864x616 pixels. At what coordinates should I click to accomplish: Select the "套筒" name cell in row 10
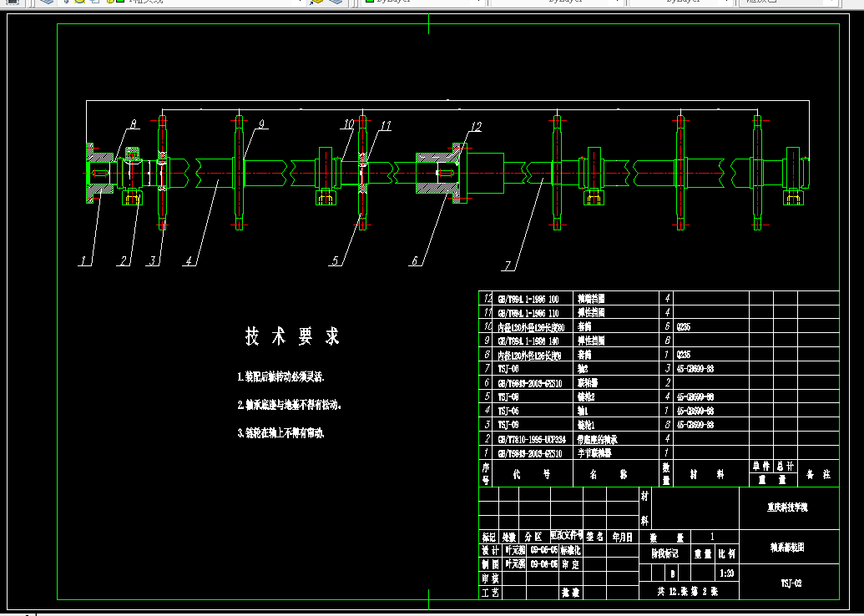pos(584,326)
